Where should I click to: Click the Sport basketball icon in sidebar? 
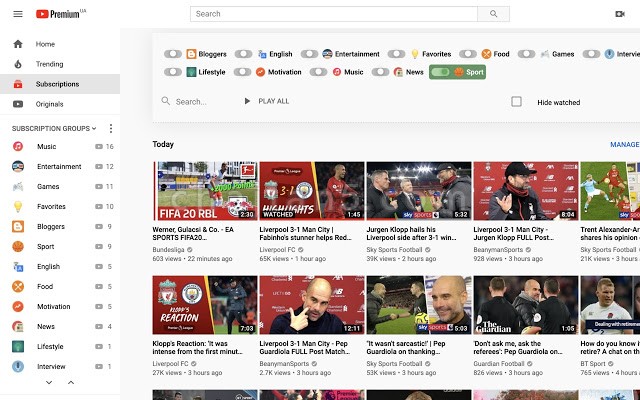click(x=18, y=247)
